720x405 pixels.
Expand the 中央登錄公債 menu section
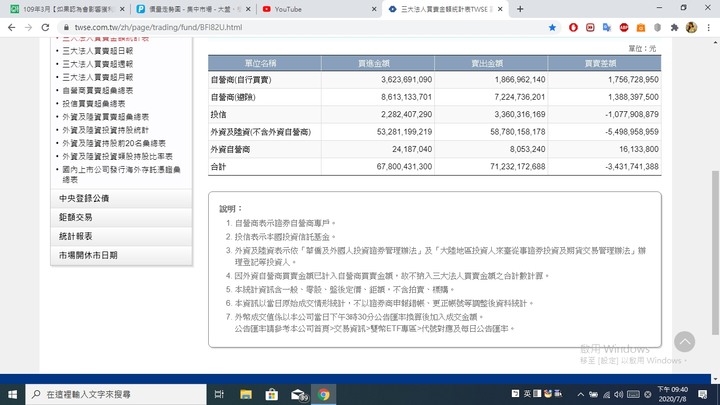[121, 198]
